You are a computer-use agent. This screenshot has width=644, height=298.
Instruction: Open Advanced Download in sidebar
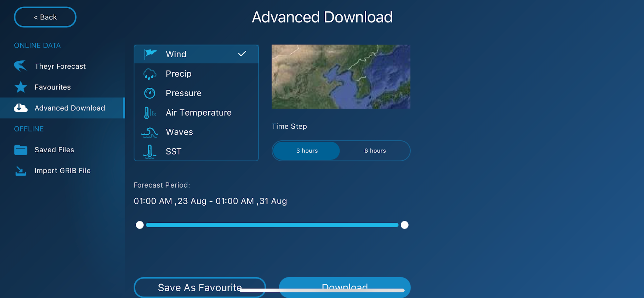[69, 108]
